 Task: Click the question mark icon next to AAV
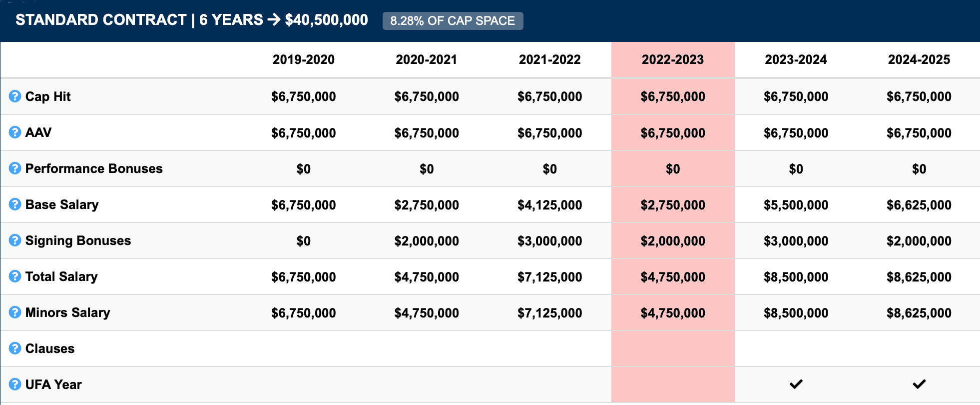(15, 132)
